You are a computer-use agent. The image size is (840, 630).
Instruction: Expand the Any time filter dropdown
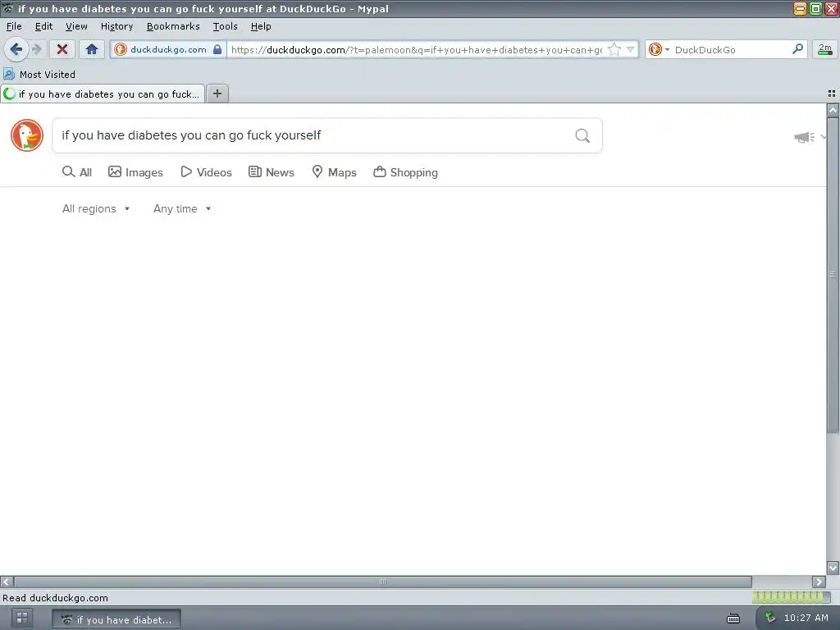coord(182,209)
